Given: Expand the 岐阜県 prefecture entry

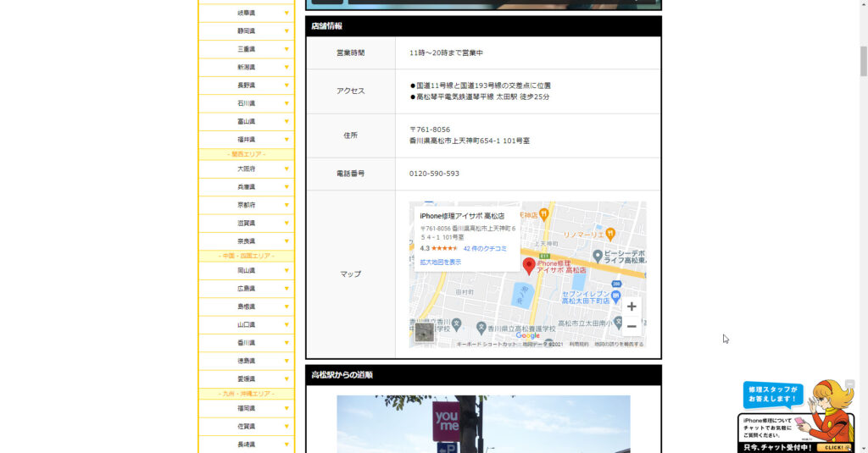Looking at the screenshot, I should (x=247, y=13).
